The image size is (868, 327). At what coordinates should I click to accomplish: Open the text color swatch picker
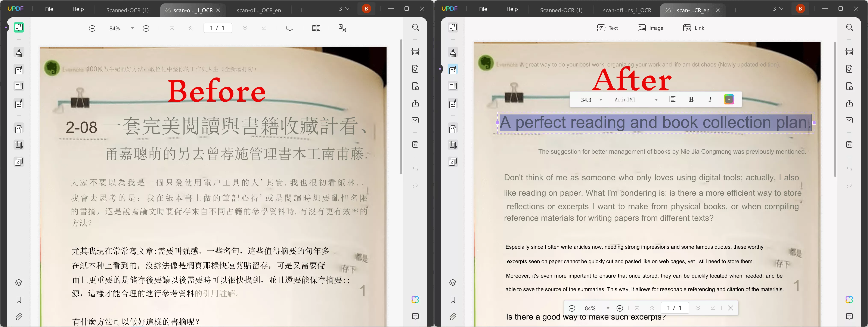(729, 99)
